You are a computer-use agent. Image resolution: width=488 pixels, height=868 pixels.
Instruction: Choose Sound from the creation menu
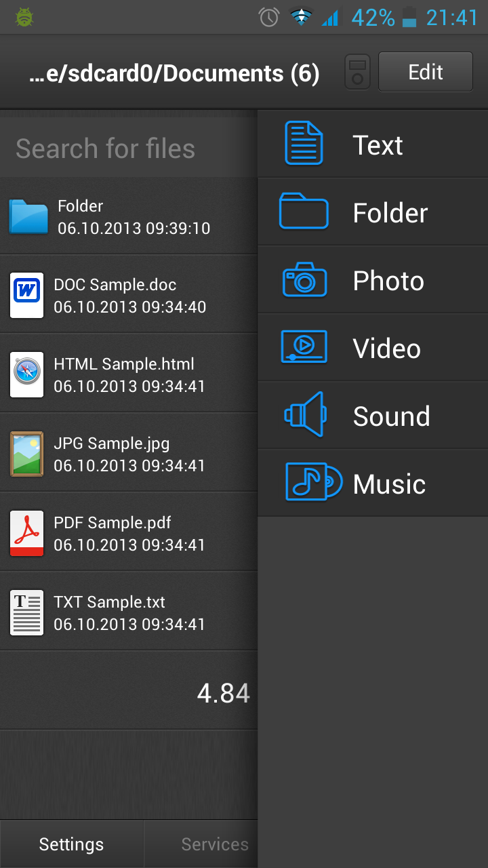click(x=373, y=415)
